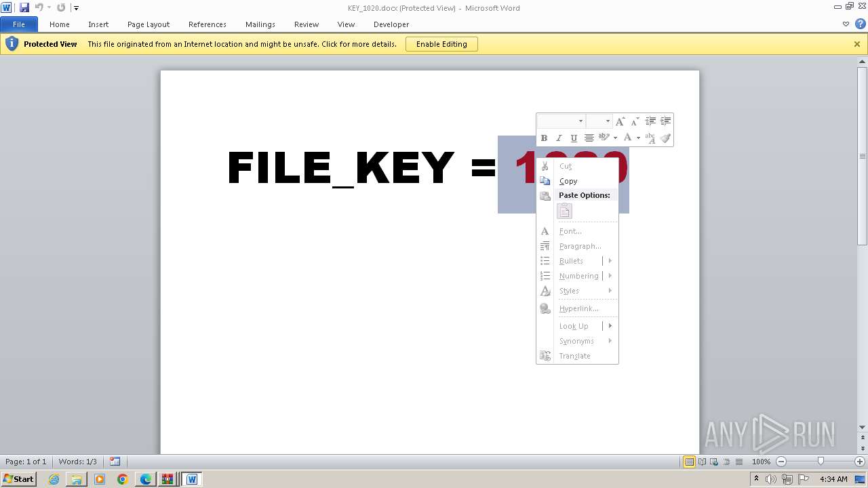
Task: Open Customize Quick Access Toolbar dropdown
Action: point(76,8)
